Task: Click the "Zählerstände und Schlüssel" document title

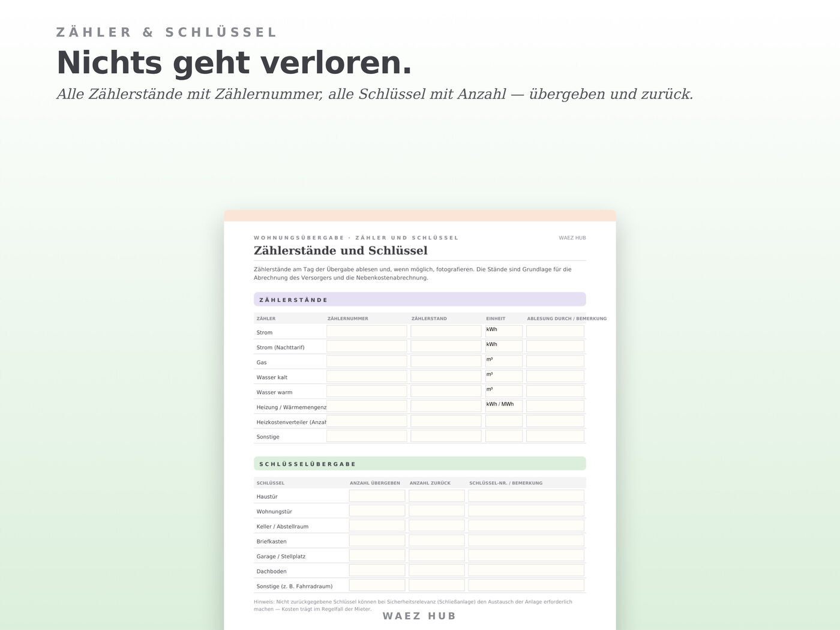Action: click(x=341, y=251)
